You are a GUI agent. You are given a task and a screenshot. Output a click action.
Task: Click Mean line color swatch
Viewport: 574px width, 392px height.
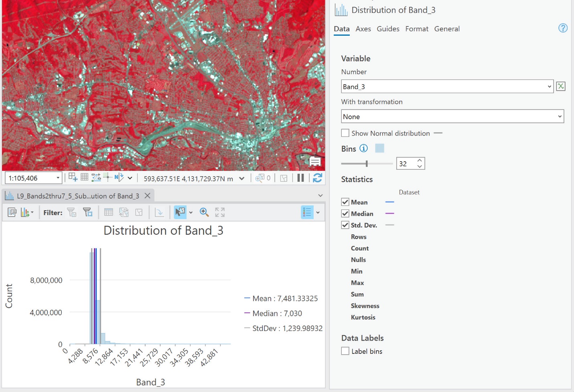pos(389,202)
